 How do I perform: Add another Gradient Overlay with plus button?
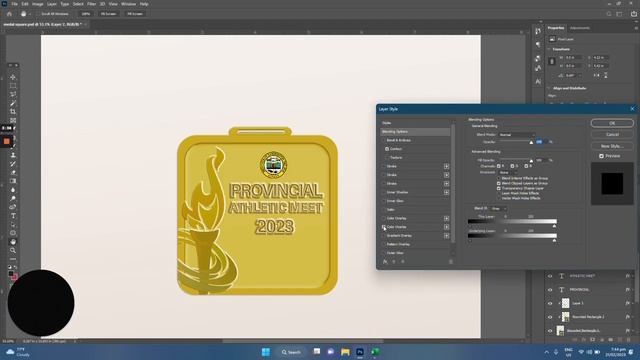[x=446, y=236]
